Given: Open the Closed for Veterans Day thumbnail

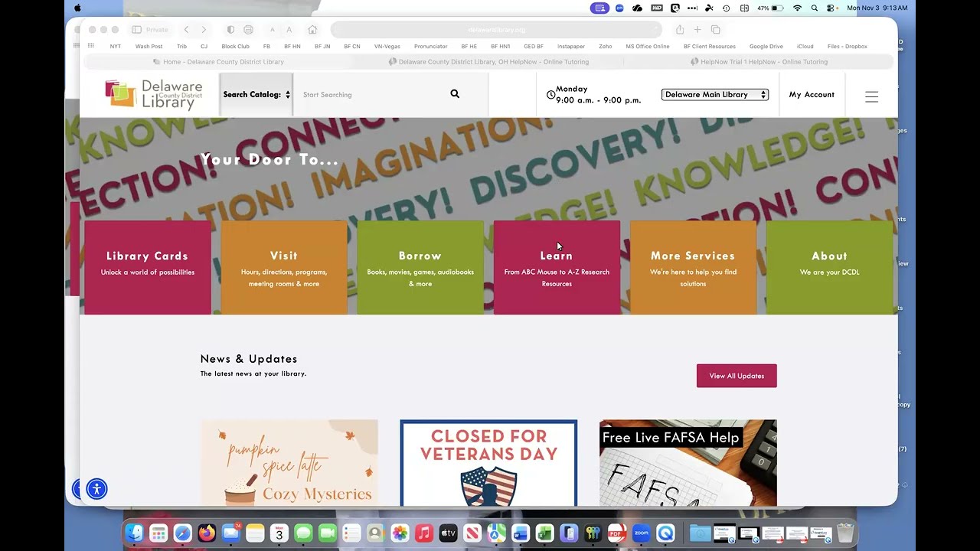Looking at the screenshot, I should [x=488, y=462].
